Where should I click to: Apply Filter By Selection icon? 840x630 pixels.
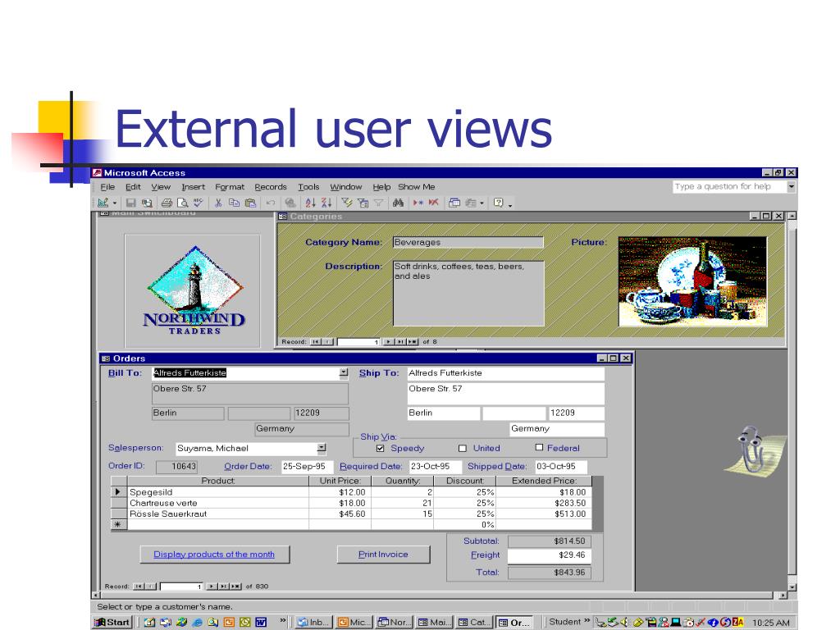tap(347, 203)
